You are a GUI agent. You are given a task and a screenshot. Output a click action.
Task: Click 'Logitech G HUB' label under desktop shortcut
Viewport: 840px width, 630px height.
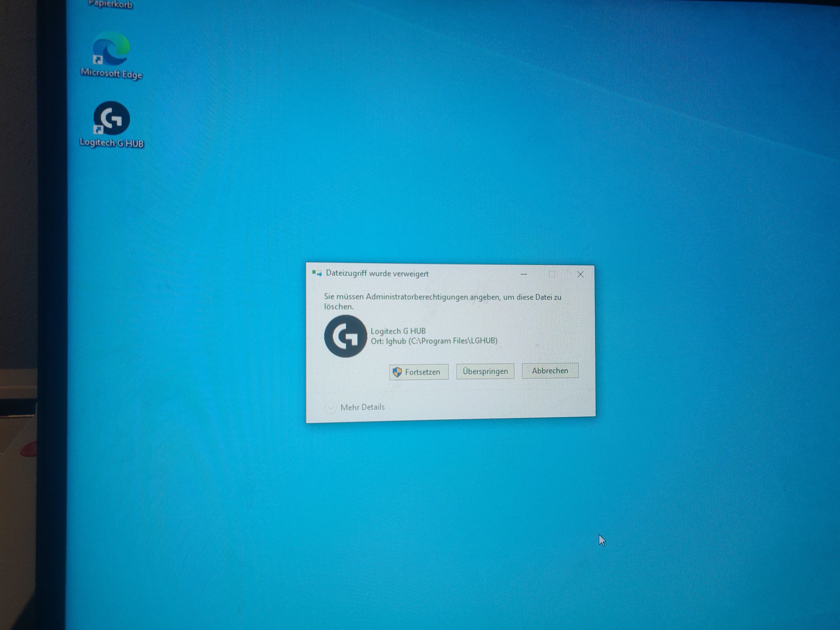(x=111, y=143)
